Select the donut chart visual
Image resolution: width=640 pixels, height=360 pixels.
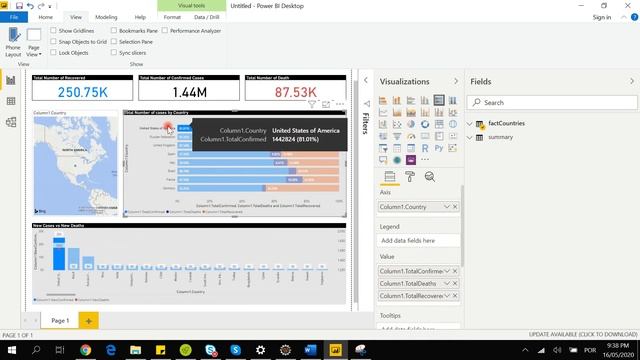tap(425, 124)
